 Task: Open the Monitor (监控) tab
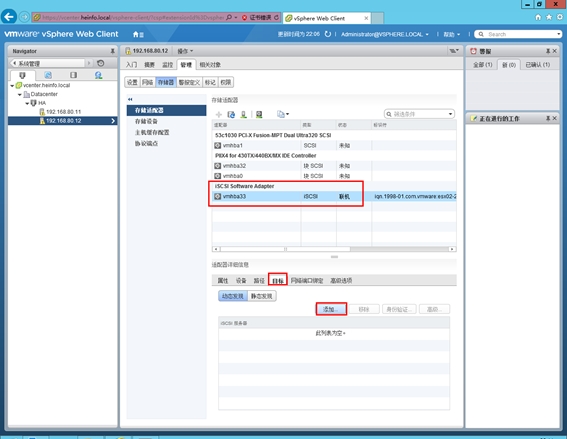point(167,65)
